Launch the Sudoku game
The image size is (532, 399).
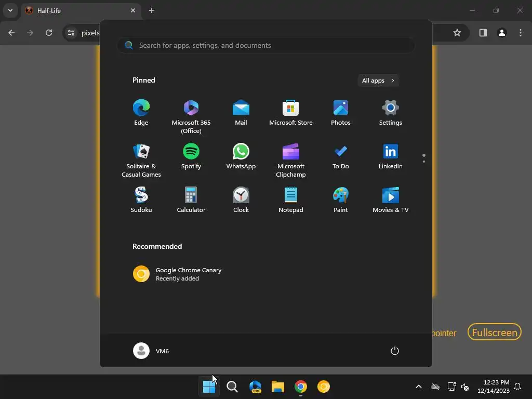click(141, 200)
